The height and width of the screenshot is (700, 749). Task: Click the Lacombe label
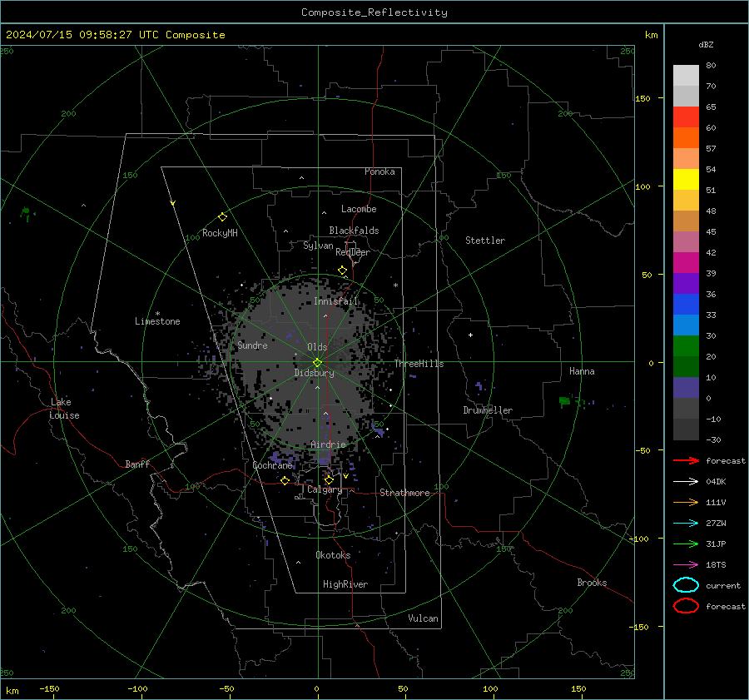359,209
